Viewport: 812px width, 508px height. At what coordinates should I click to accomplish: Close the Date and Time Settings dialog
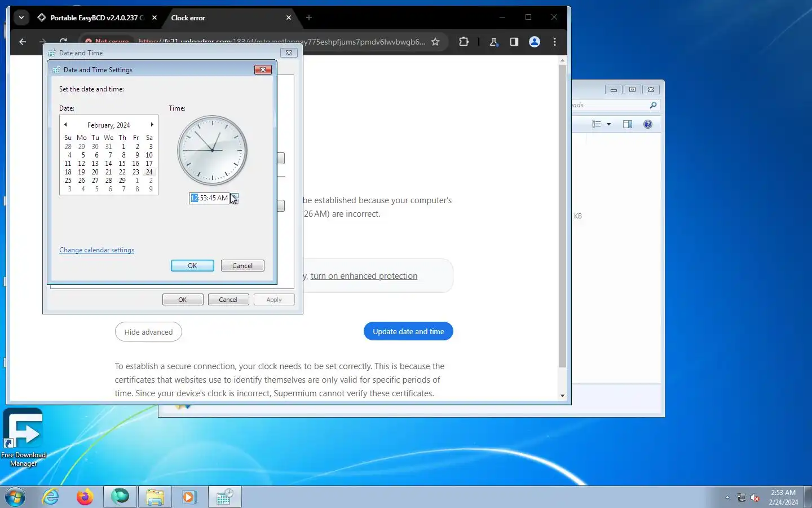click(263, 69)
